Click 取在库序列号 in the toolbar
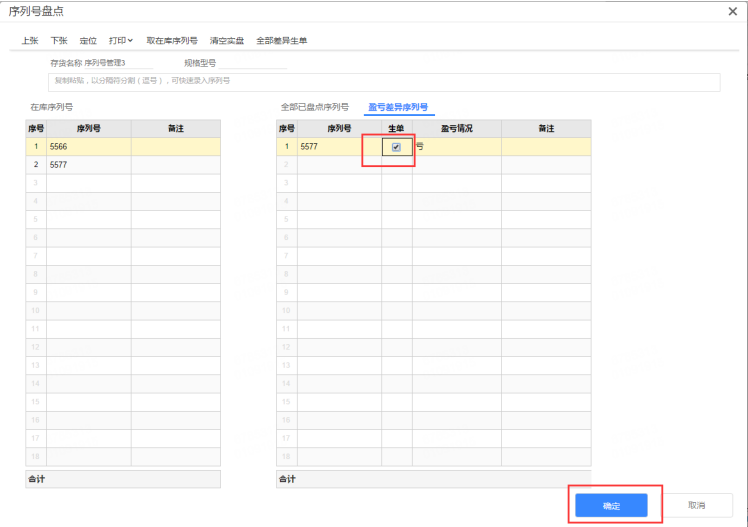748x527 pixels. pos(172,41)
